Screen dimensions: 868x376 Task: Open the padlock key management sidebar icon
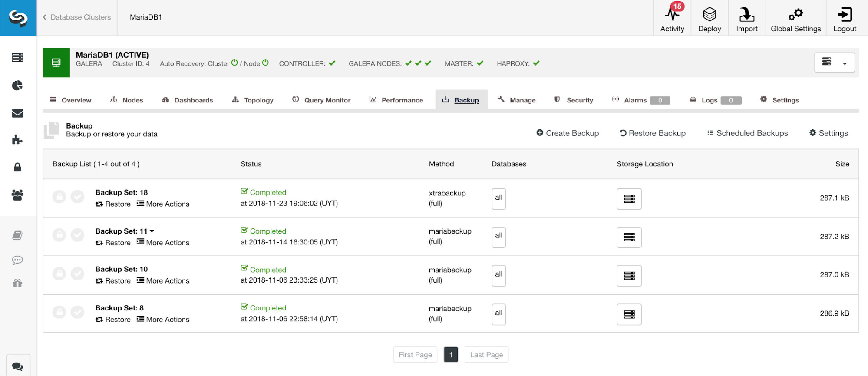tap(17, 167)
